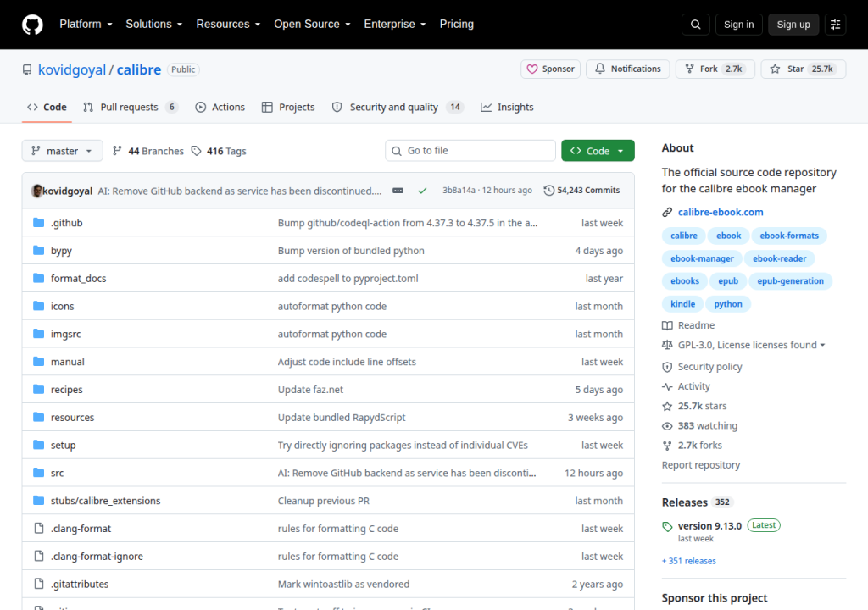Switch to the Actions tab
Screen dimensions: 868x610
(x=220, y=108)
